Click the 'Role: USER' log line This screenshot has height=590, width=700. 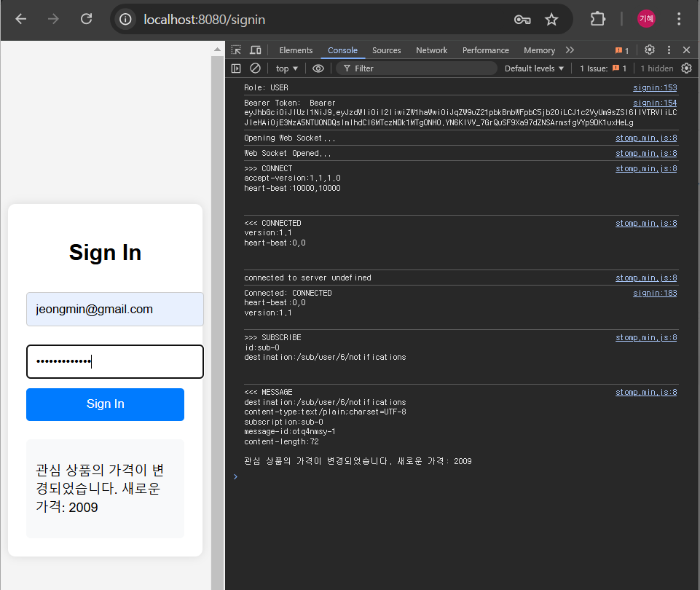[266, 87]
